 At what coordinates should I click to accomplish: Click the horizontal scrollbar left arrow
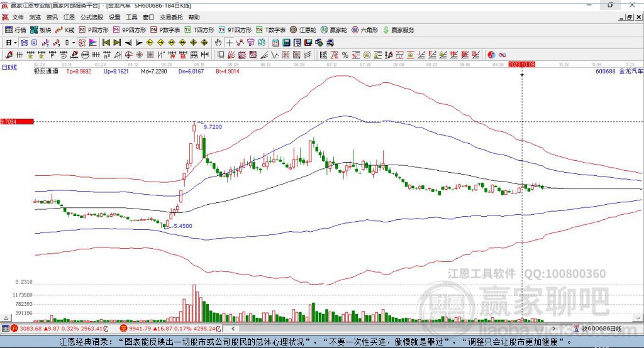[x=233, y=329]
